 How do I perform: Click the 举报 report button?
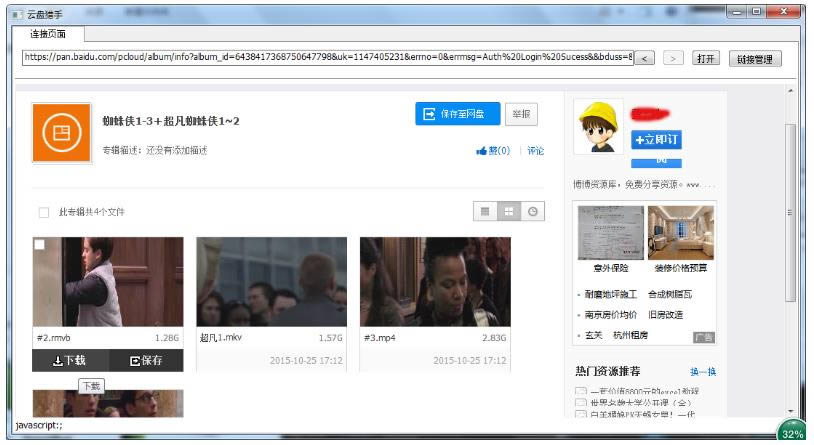519,114
